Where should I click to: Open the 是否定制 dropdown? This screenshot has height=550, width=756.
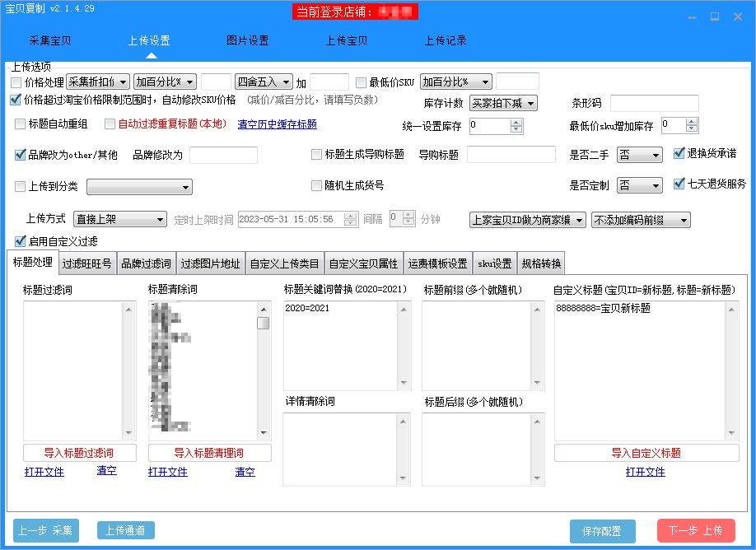coord(639,185)
